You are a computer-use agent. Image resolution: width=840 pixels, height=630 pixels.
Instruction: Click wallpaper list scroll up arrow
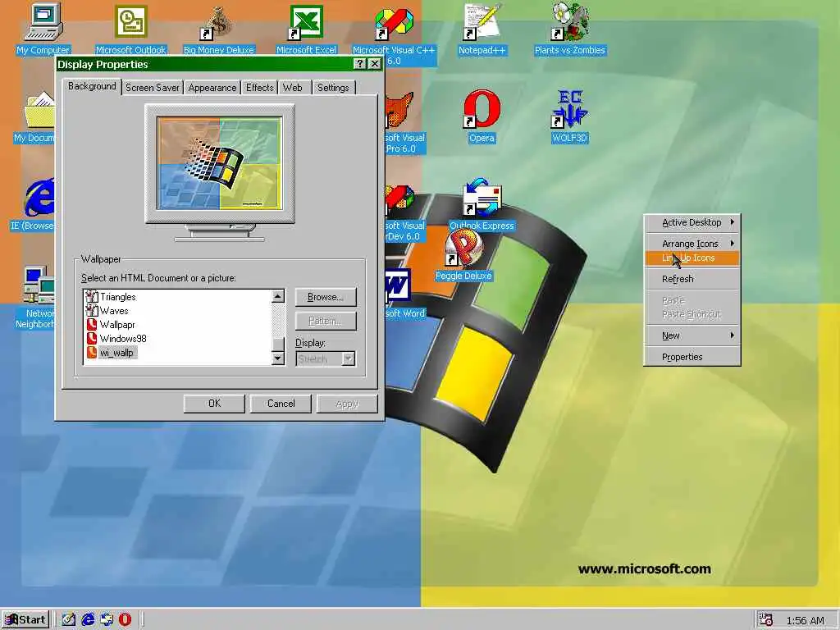point(278,296)
